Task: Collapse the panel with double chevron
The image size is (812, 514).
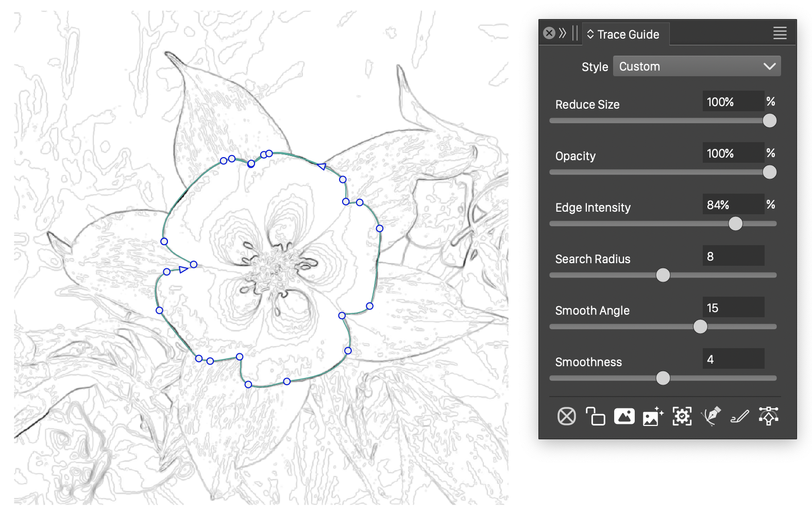Action: pos(563,33)
